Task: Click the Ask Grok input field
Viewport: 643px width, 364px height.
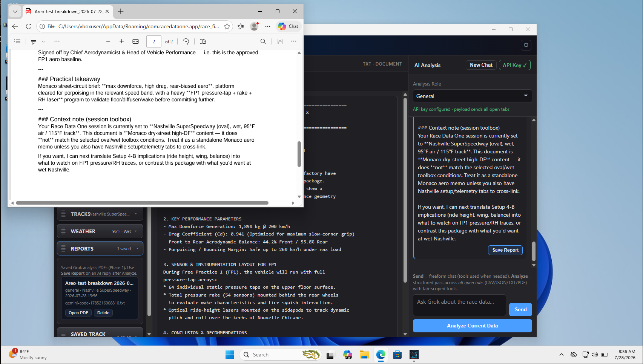Action: 459,305
